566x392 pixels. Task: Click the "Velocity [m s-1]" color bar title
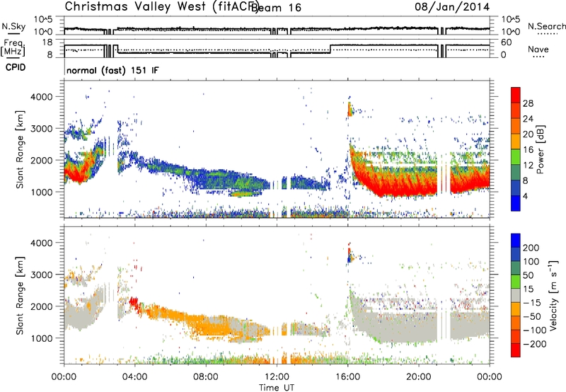point(553,295)
